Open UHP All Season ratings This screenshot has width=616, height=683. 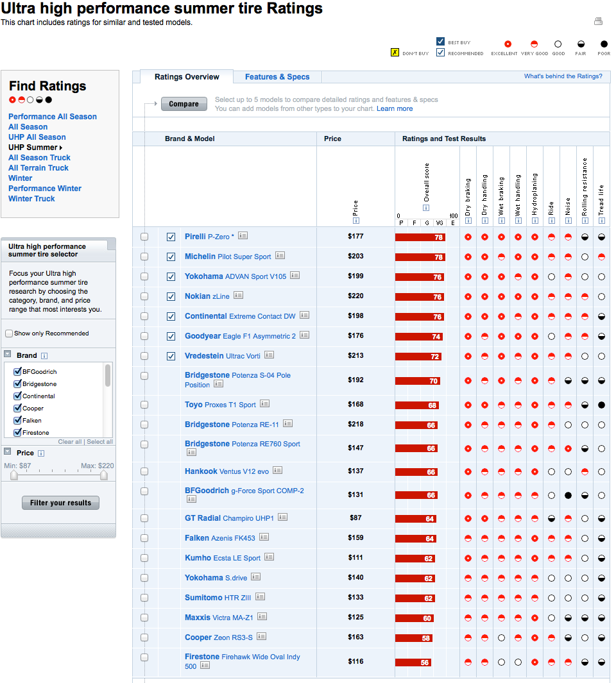click(37, 137)
